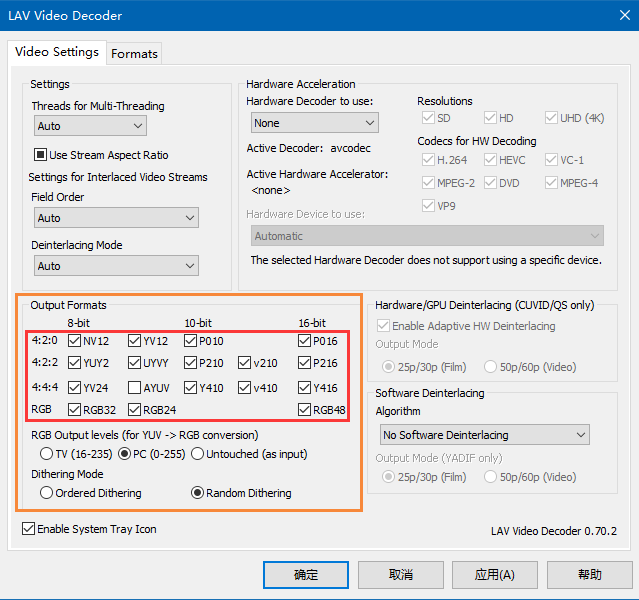639x600 pixels.
Task: Uncheck the P010 10-bit format
Action: click(x=191, y=341)
